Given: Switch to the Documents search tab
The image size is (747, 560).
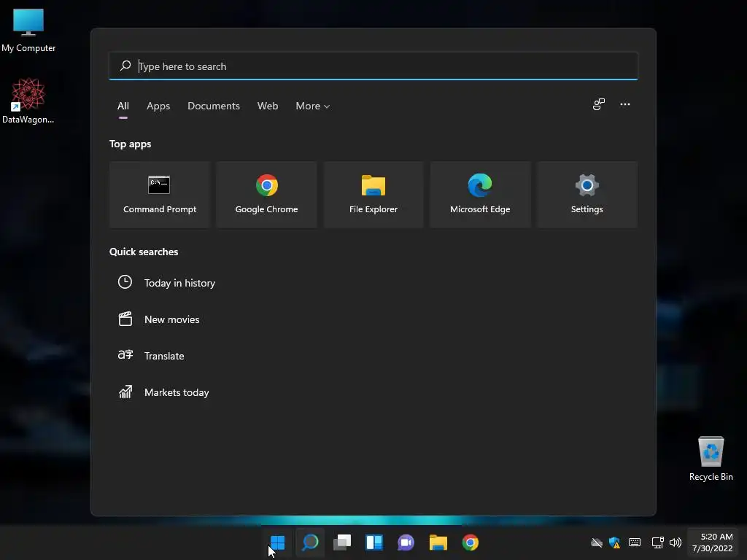Looking at the screenshot, I should coord(214,106).
